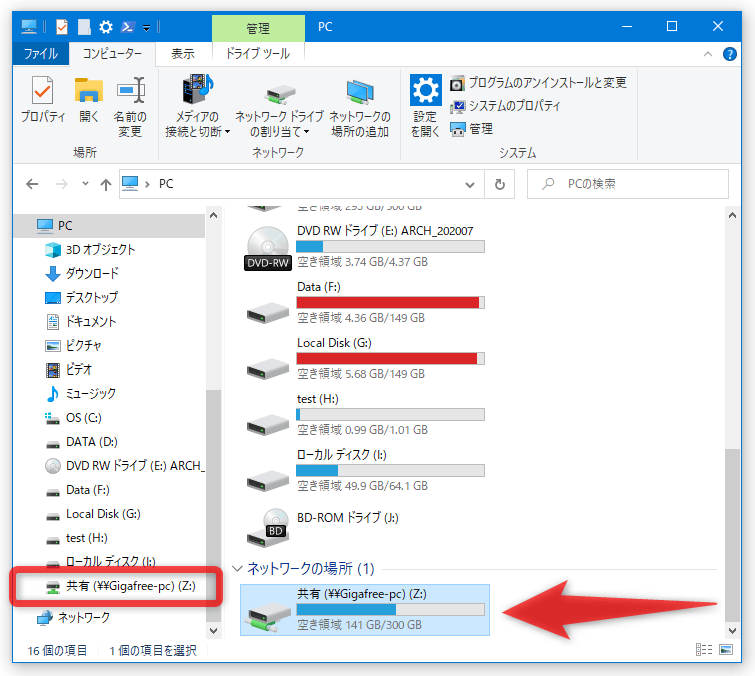The width and height of the screenshot is (755, 676).
Task: Open System properties link
Action: pyautogui.click(x=505, y=106)
